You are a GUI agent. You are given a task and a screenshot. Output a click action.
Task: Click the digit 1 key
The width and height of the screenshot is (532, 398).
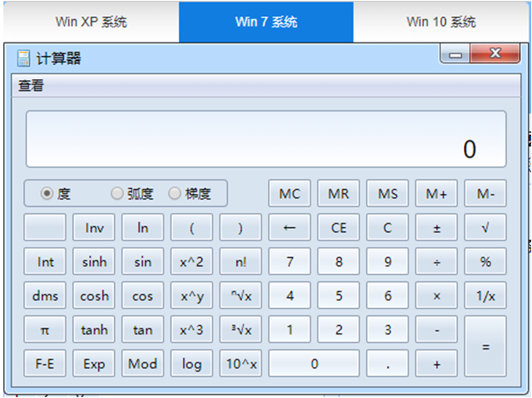click(289, 329)
